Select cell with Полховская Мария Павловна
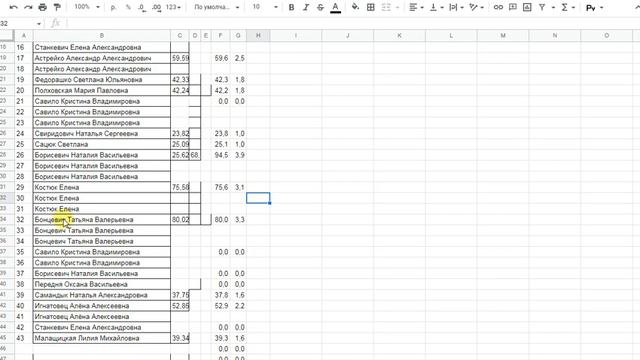 [102, 90]
